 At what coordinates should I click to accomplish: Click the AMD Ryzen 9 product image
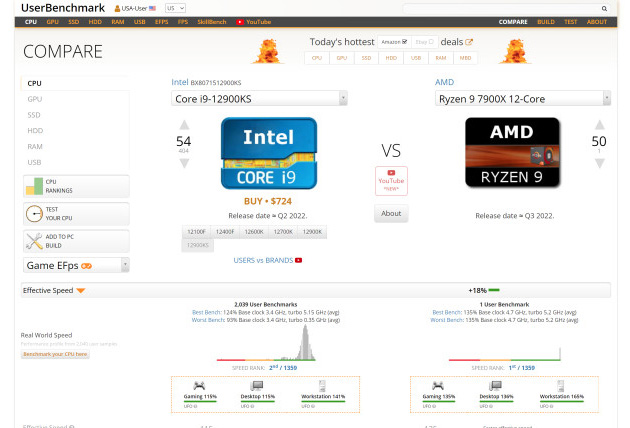(512, 152)
